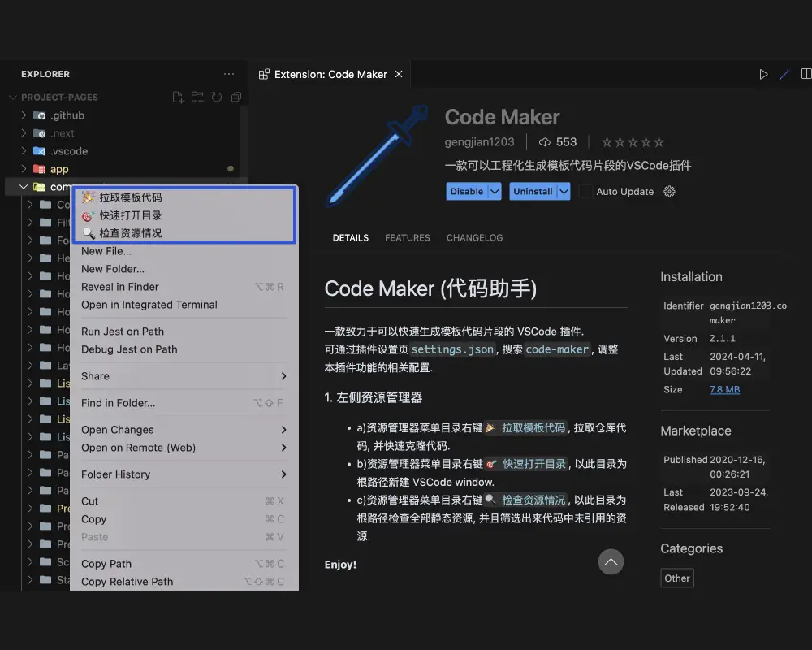
Task: Click the split editor icon
Action: (x=806, y=74)
